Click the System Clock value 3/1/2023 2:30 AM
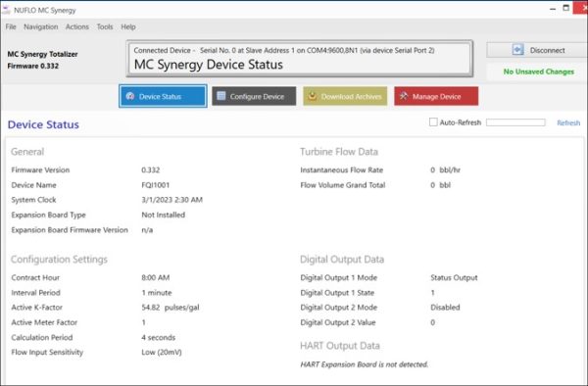588x386 pixels. coord(171,200)
